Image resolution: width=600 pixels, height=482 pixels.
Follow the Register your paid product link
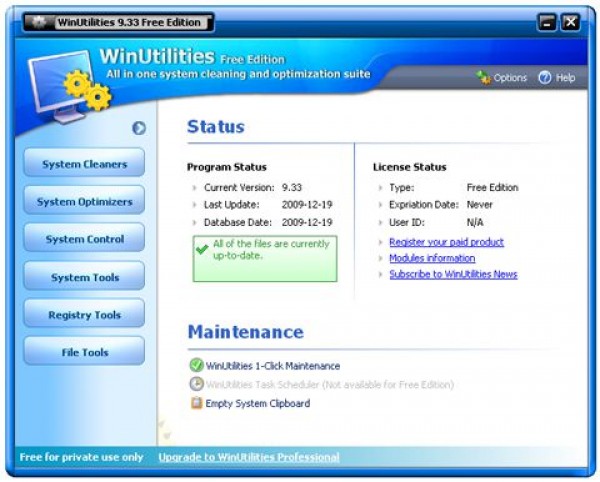pos(446,242)
